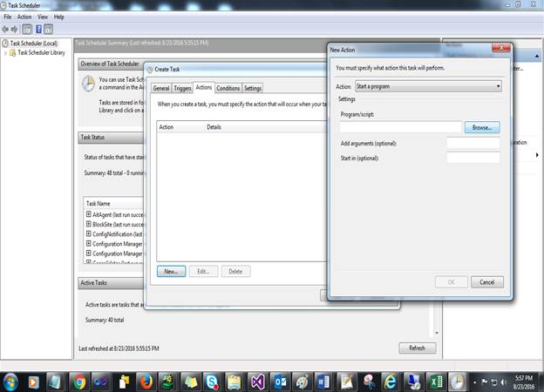The width and height of the screenshot is (544, 392).
Task: Click the summary pane scrollbar down arrow
Action: point(437,333)
